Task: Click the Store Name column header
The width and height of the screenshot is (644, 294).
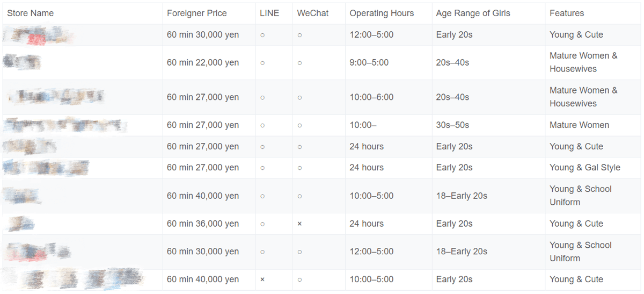Action: [31, 13]
